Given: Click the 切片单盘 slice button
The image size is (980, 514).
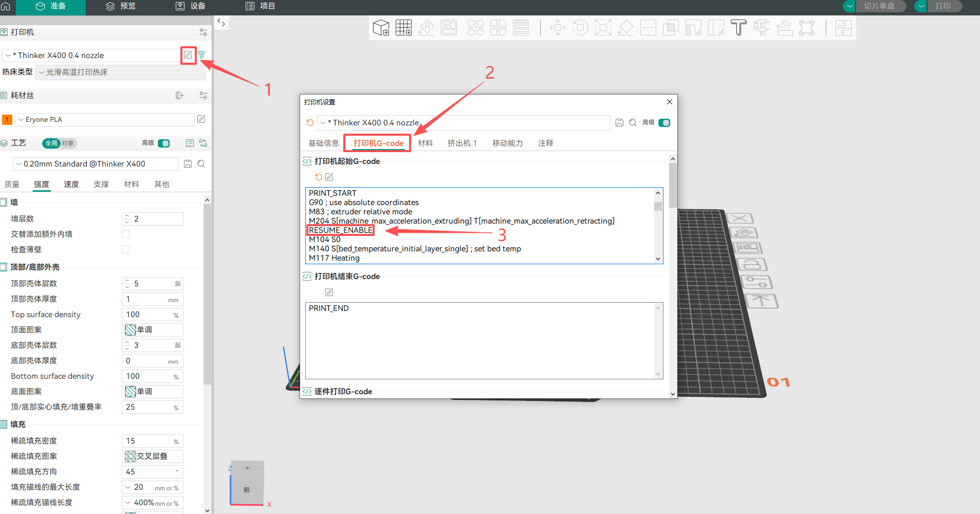Looking at the screenshot, I should tap(879, 6).
